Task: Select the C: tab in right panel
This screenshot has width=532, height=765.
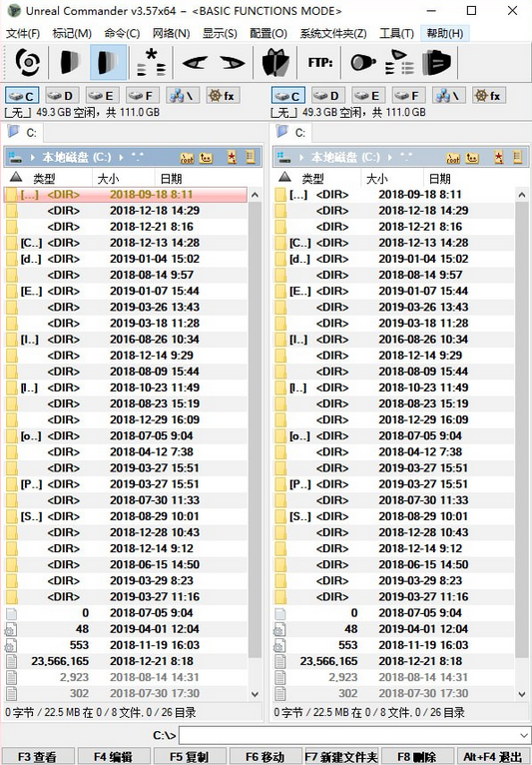Action: point(292,132)
